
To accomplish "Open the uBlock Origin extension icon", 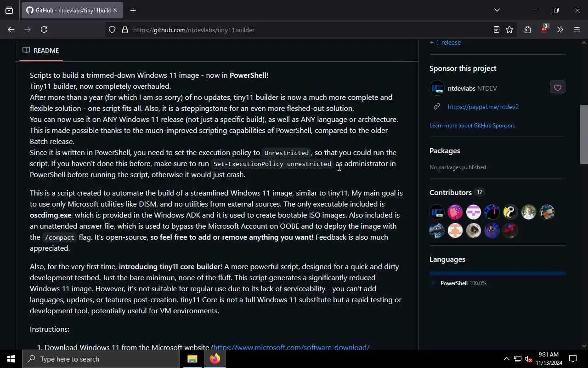I will click(x=544, y=29).
